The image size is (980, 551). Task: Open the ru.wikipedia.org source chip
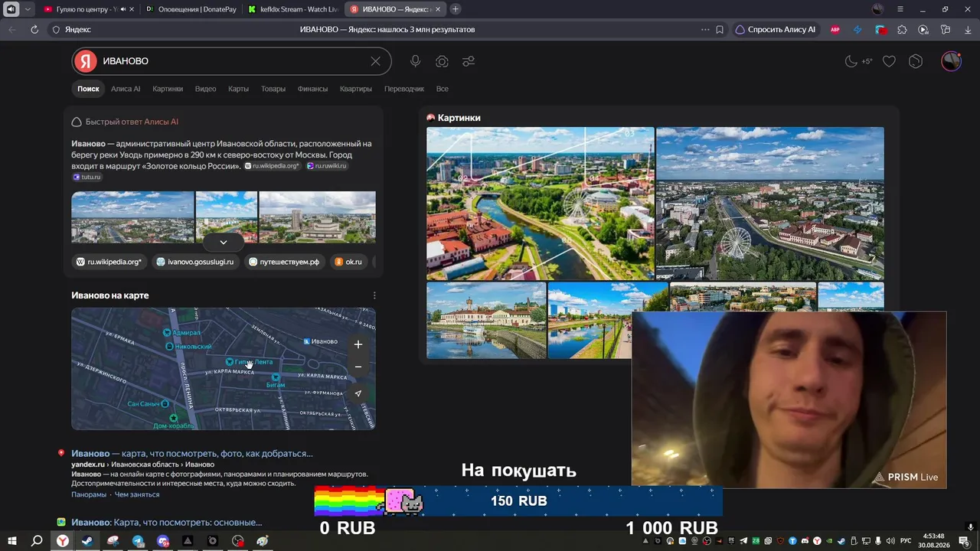(x=109, y=262)
